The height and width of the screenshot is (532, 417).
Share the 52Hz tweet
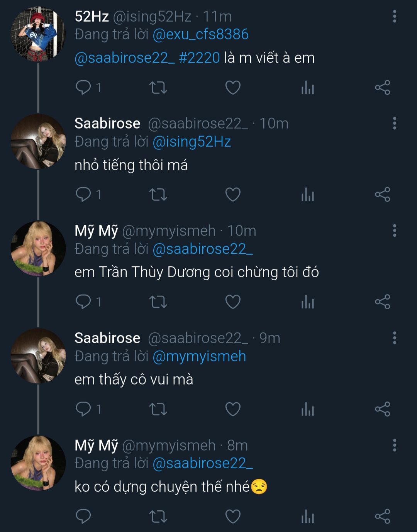(383, 88)
